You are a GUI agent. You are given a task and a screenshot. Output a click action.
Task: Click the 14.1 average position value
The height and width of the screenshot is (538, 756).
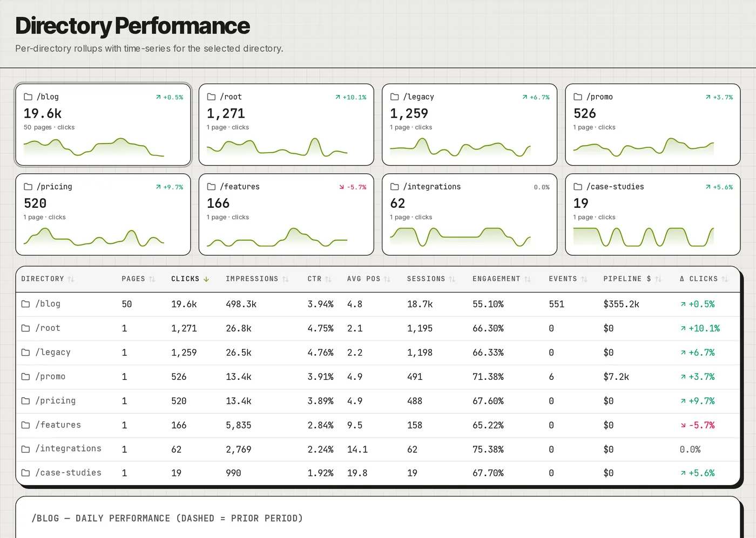[x=357, y=450]
